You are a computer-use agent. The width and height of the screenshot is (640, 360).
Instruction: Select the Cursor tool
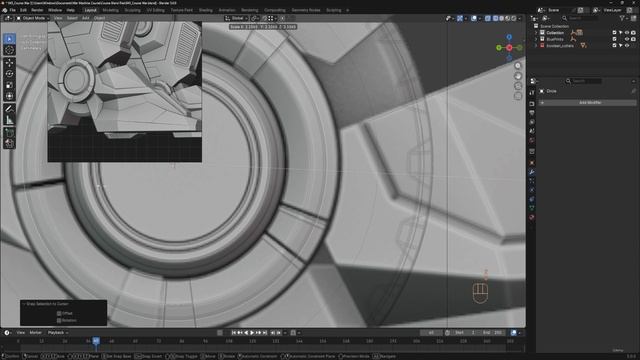[9, 50]
